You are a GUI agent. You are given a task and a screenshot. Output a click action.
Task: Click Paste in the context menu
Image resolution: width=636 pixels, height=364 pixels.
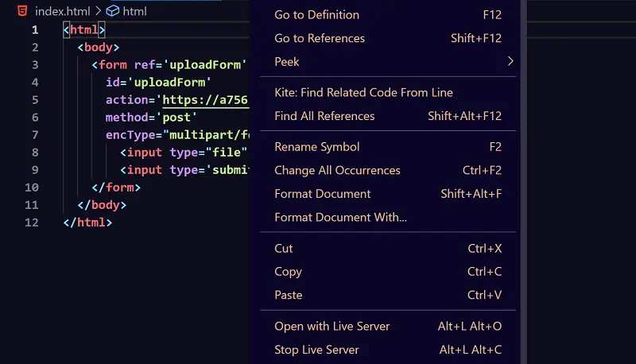pos(288,295)
